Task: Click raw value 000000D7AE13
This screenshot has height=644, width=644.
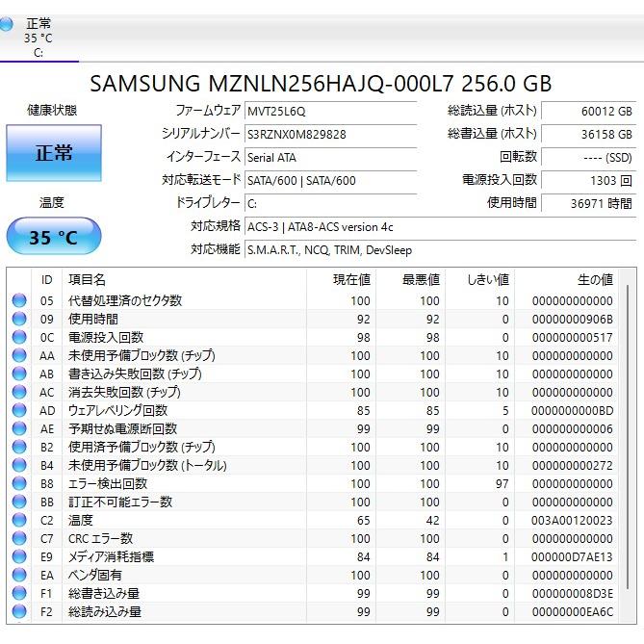Action: [572, 556]
